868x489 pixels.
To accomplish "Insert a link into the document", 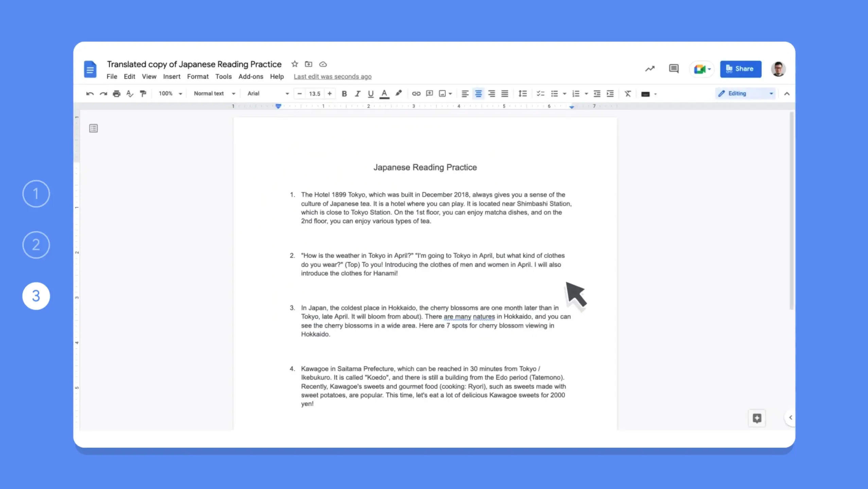I will point(416,93).
